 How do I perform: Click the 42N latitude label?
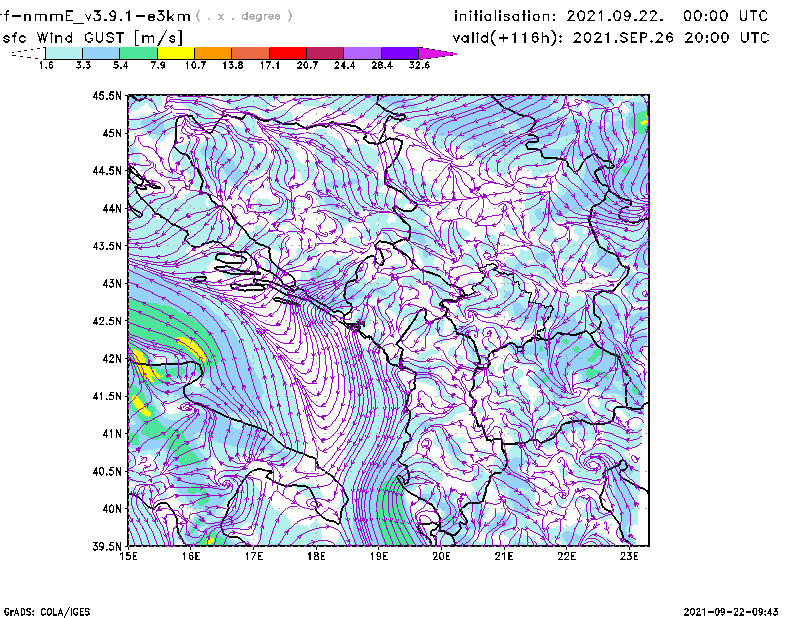tap(112, 359)
